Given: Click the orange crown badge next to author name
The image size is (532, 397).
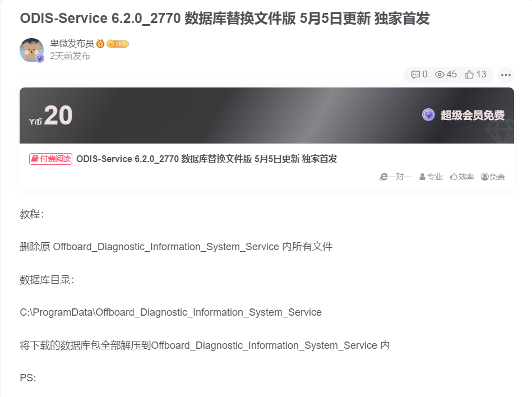Looking at the screenshot, I should point(100,43).
